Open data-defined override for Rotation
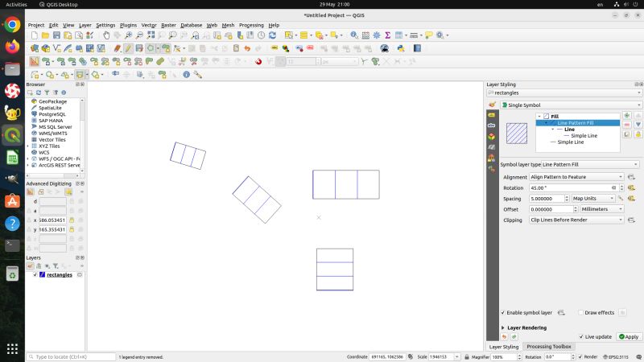Viewport: 644px width, 362px height. [x=631, y=187]
